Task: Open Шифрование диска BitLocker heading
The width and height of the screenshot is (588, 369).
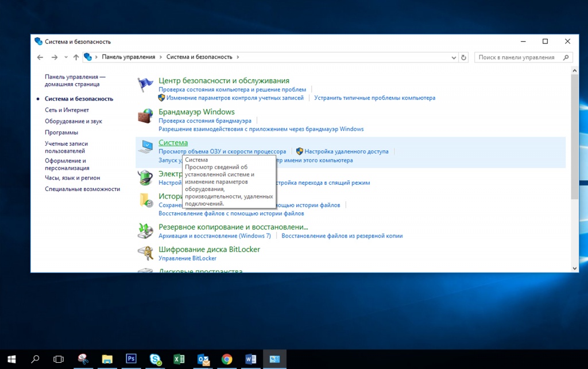Action: click(x=209, y=250)
